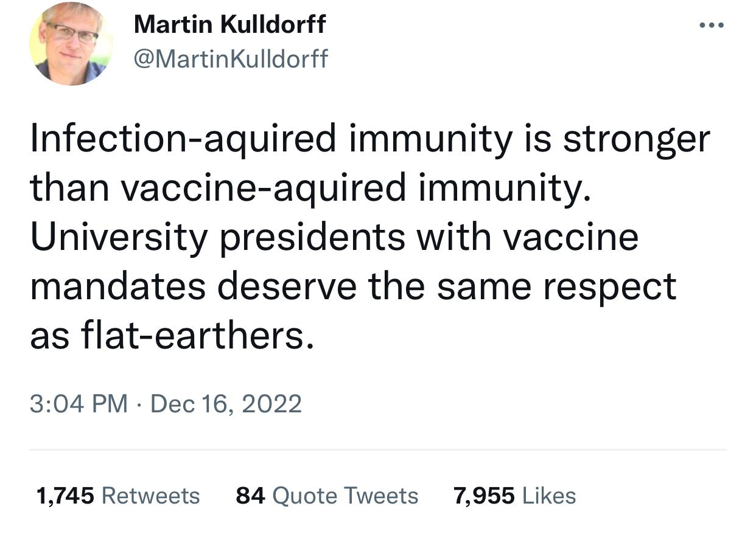Click "mandates deserve the same respect" line
This screenshot has width=756, height=537.
point(353,286)
